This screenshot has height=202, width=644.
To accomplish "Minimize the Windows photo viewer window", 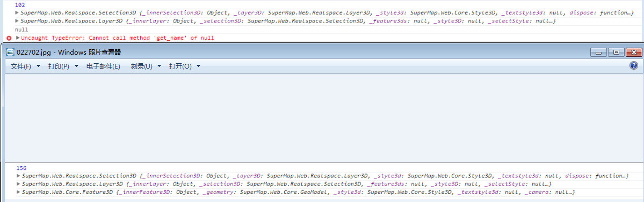I will coord(598,53).
